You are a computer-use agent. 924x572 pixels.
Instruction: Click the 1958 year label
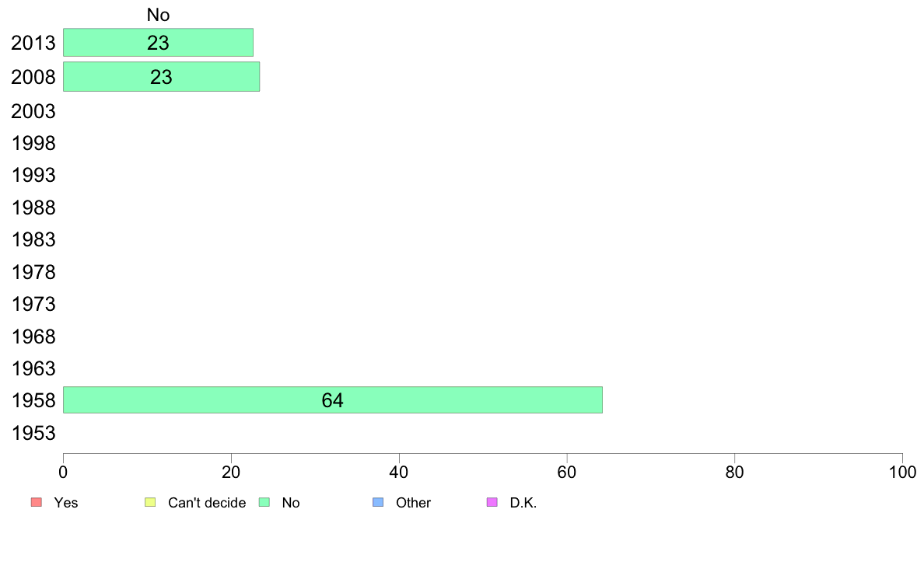[33, 400]
